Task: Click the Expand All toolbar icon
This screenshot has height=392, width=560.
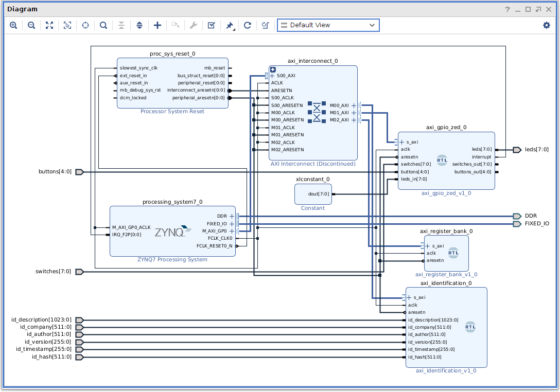Action: (x=139, y=25)
